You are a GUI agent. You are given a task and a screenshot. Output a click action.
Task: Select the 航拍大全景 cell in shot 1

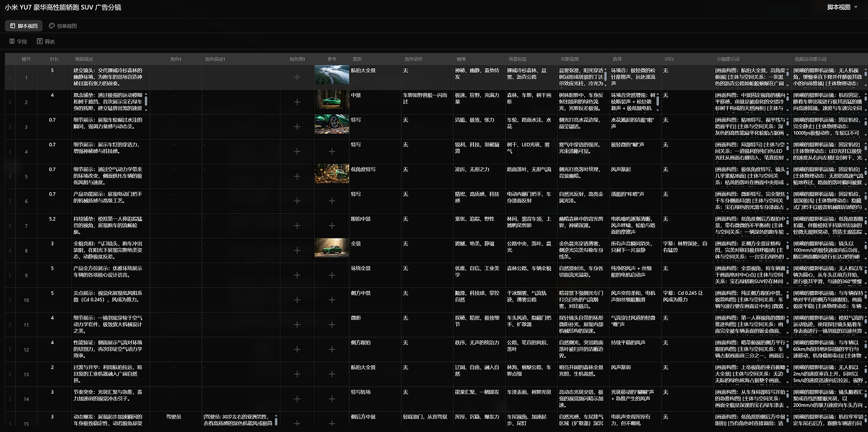click(375, 77)
